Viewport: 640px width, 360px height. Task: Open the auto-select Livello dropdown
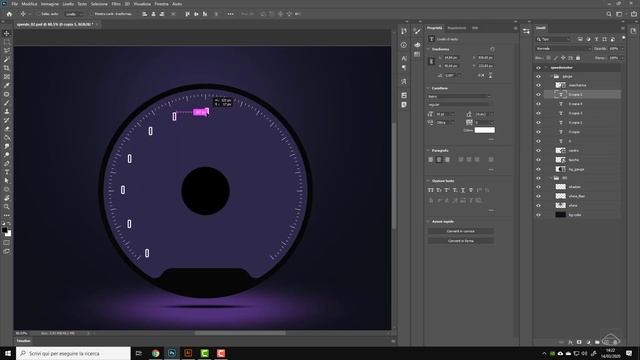point(75,14)
